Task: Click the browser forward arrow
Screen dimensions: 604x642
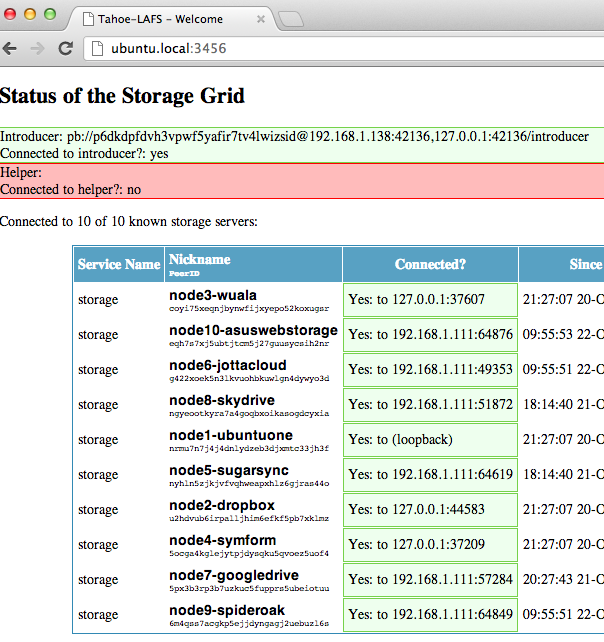Action: click(37, 49)
